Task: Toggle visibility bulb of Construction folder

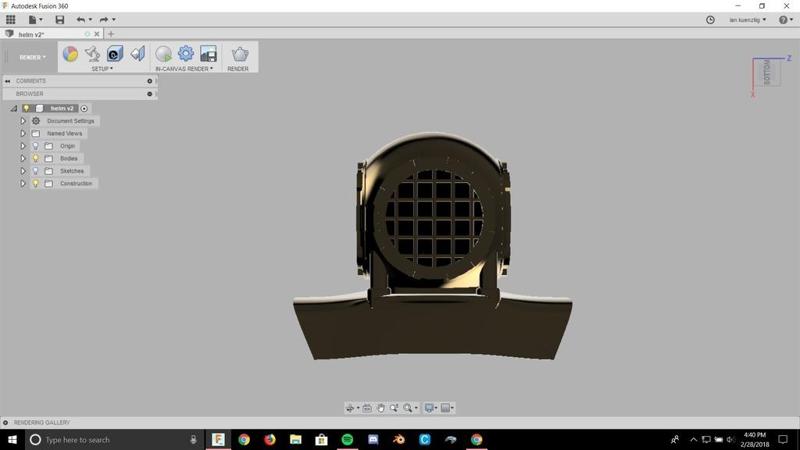Action: tap(36, 183)
